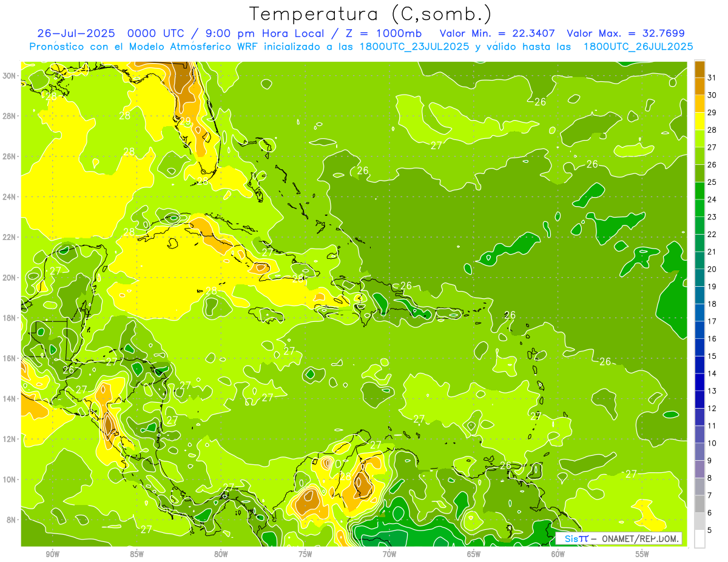Click legend value 11 on the color scale

point(712,426)
